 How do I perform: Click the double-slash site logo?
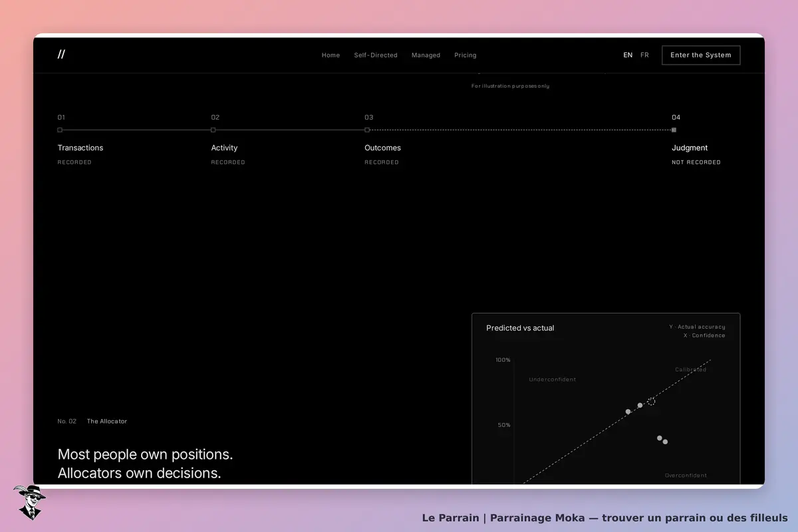tap(61, 55)
